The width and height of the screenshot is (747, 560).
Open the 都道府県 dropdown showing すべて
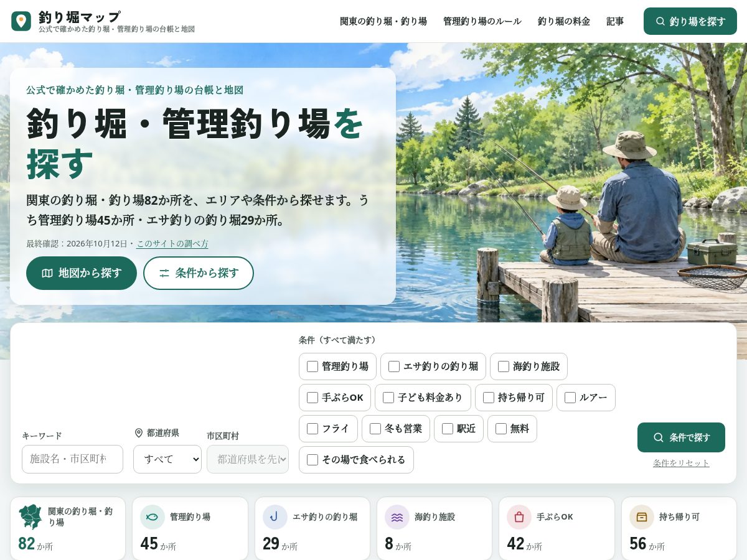click(x=167, y=459)
